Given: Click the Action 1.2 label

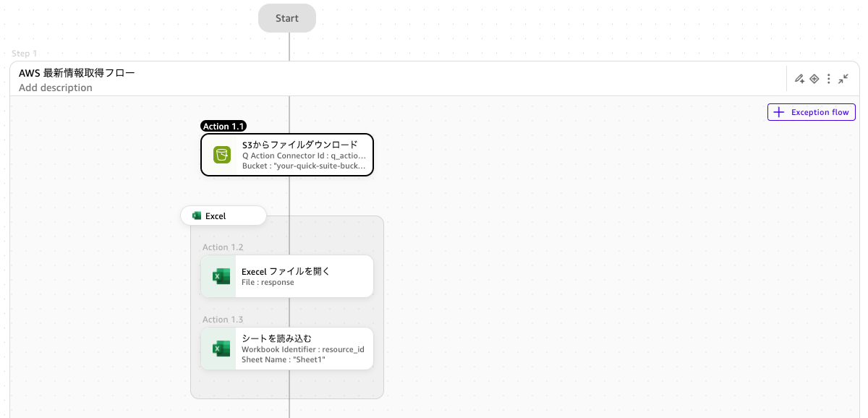Looking at the screenshot, I should [223, 247].
